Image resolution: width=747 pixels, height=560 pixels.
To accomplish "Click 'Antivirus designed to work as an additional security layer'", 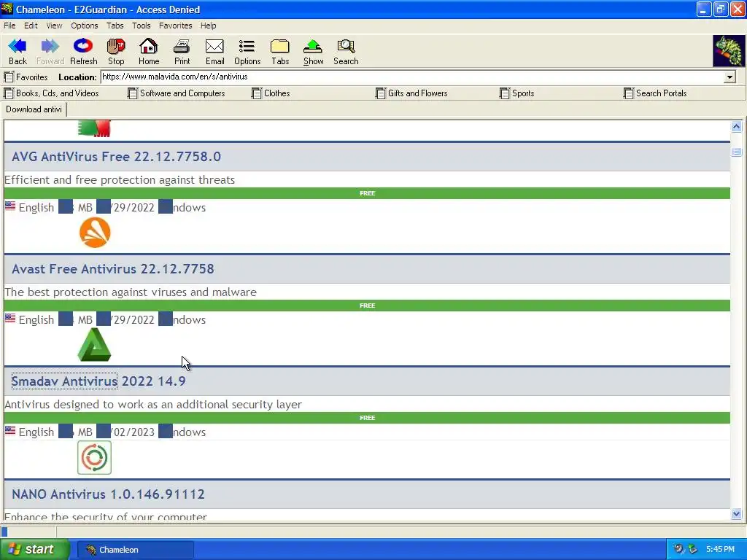I will coord(153,405).
